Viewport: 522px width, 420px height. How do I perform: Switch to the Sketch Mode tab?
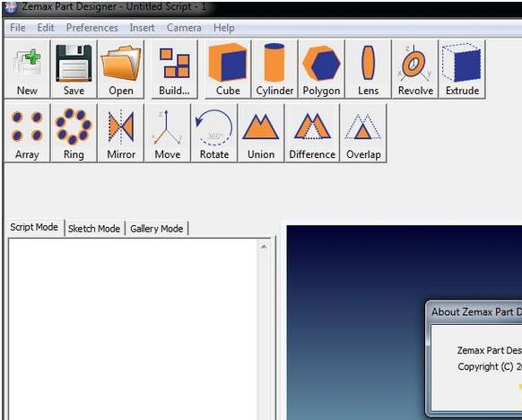pyautogui.click(x=94, y=229)
